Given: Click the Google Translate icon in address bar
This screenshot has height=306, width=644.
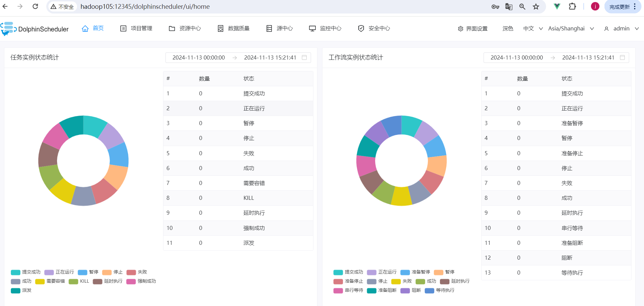Looking at the screenshot, I should pos(509,6).
